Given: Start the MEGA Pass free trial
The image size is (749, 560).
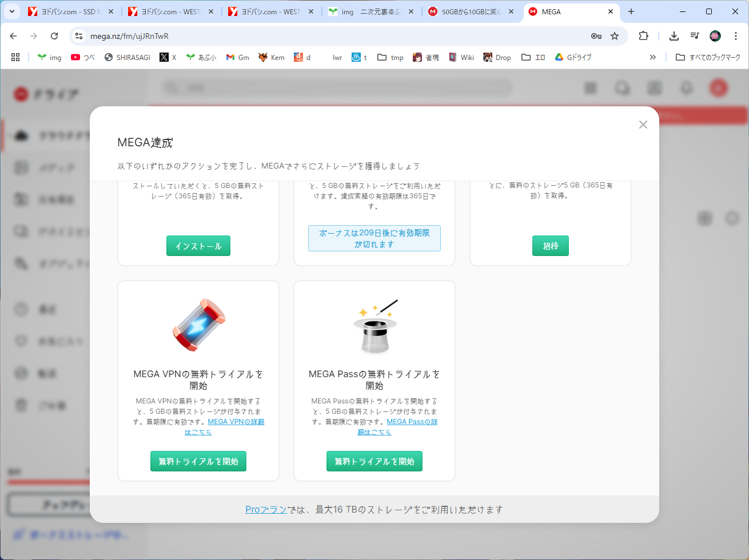Looking at the screenshot, I should click(374, 461).
